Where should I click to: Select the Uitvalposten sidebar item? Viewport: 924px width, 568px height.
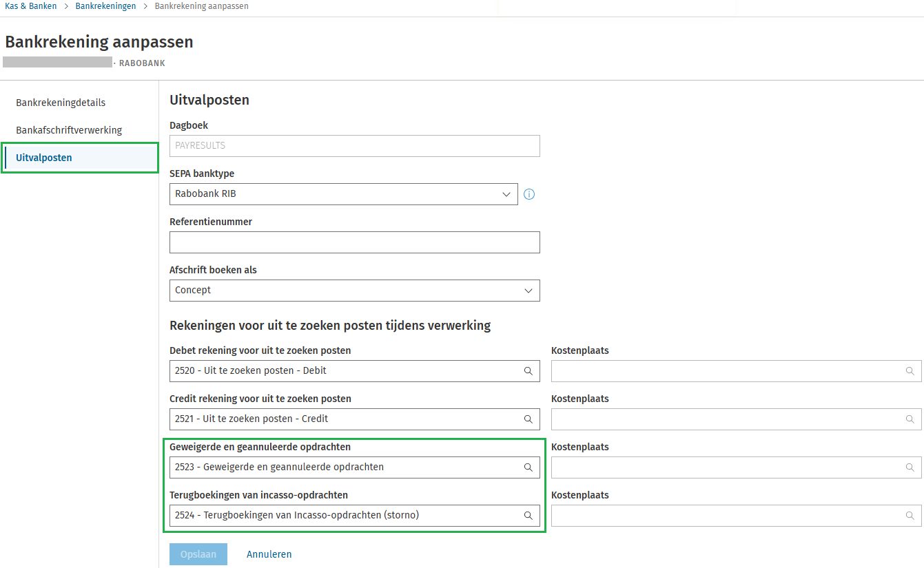point(44,158)
